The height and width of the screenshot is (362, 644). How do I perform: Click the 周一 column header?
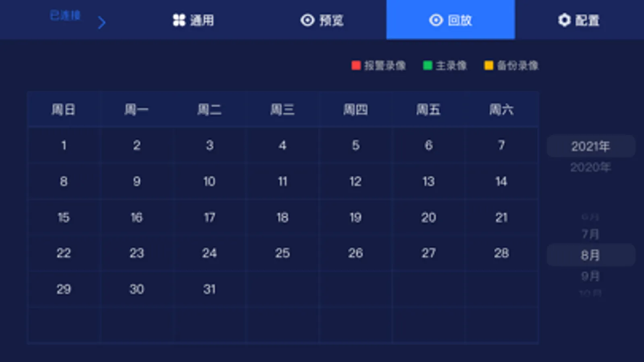[x=137, y=109]
